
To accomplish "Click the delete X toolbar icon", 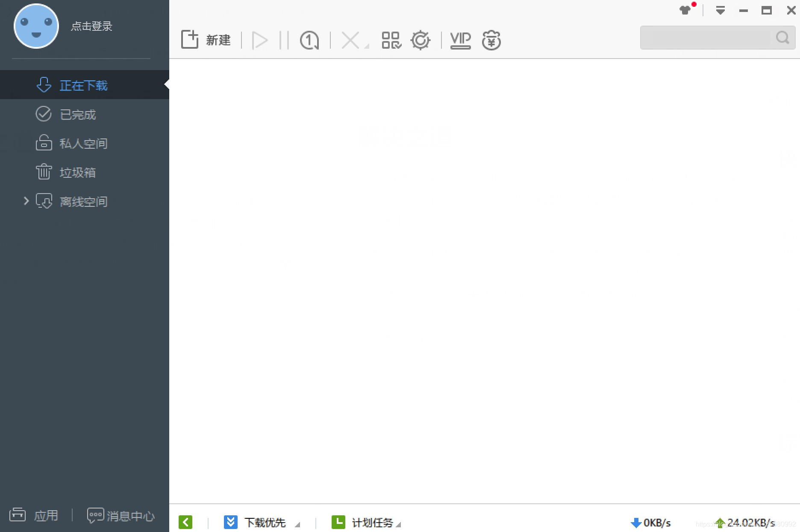I will [x=350, y=41].
